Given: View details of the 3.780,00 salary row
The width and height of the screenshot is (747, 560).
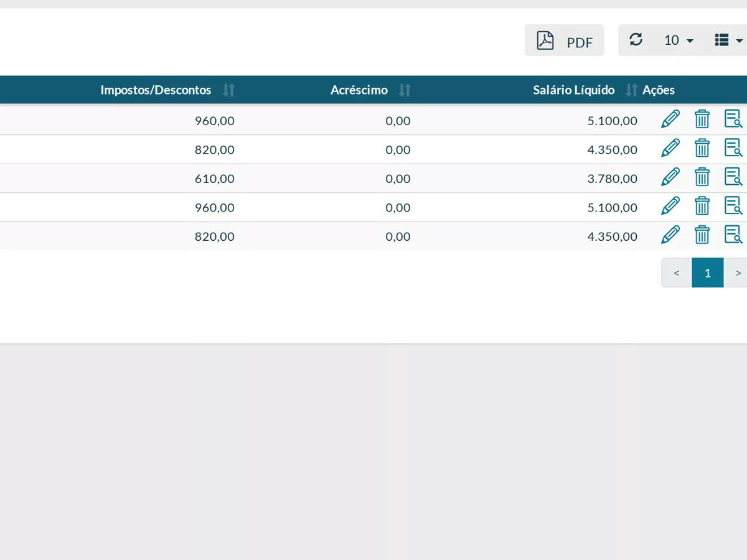Looking at the screenshot, I should coord(733,177).
